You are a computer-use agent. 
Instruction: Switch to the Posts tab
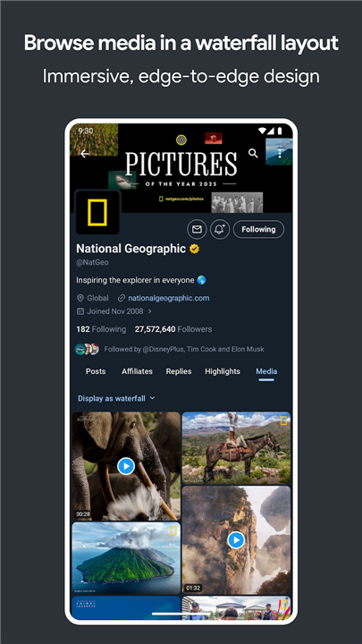(96, 371)
